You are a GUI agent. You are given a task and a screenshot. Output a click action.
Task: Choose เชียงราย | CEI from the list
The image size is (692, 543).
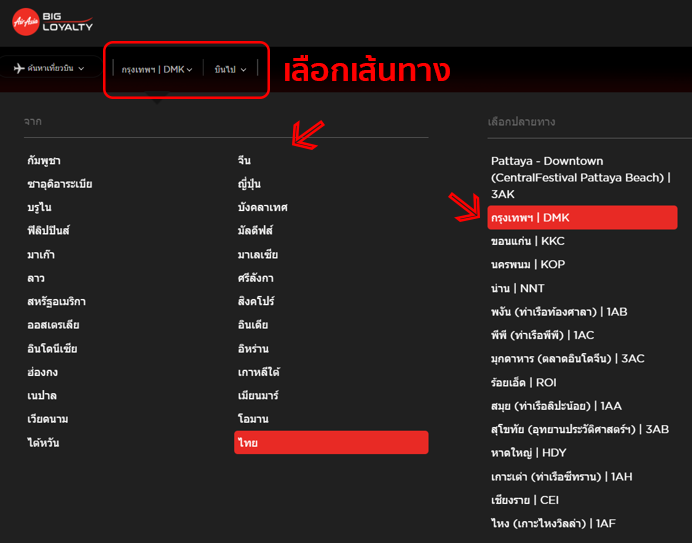point(524,500)
